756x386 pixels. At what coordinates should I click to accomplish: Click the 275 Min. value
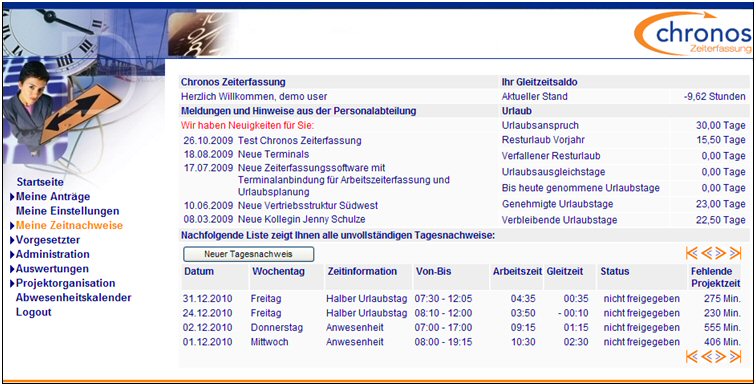(722, 299)
